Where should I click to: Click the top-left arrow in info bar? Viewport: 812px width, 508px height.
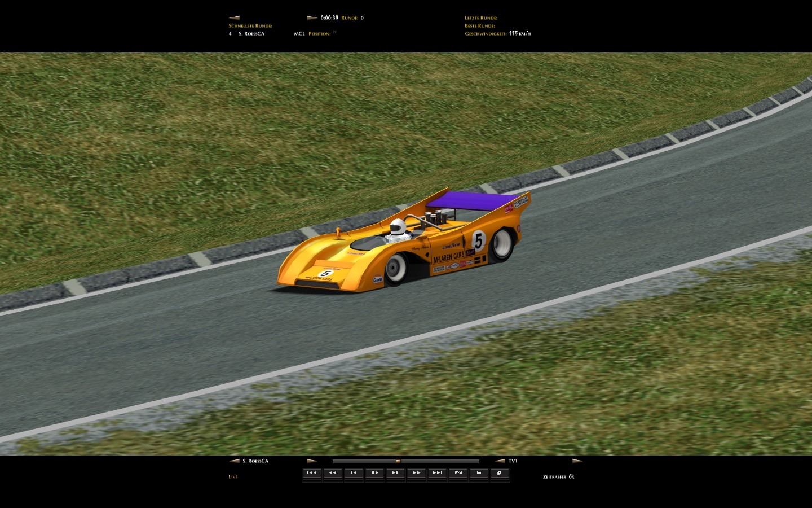(234, 18)
